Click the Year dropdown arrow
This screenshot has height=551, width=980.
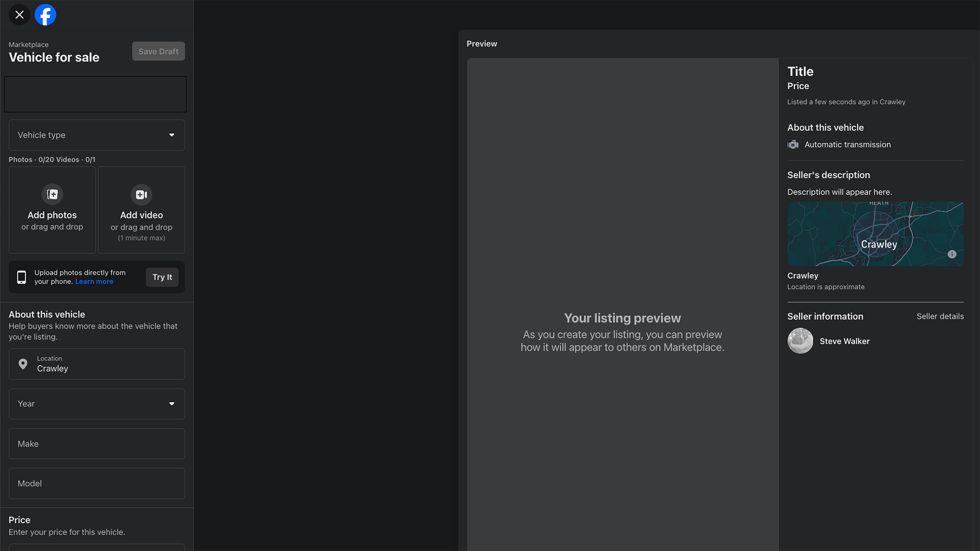(171, 404)
